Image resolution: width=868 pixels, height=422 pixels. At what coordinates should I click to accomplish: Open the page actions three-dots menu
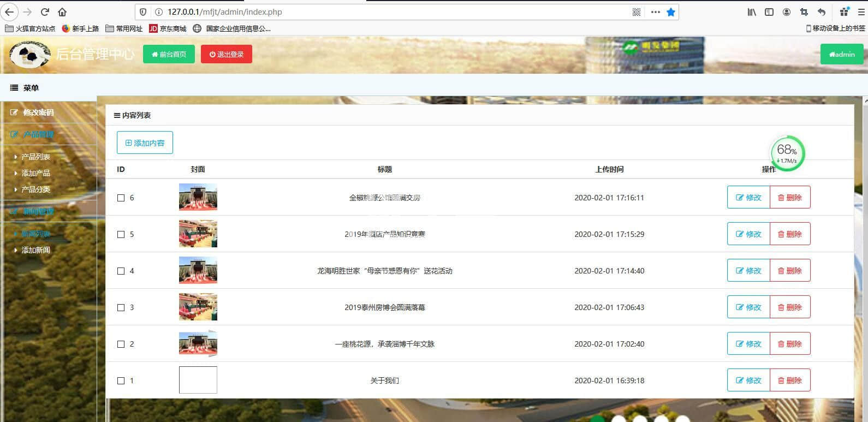(655, 12)
